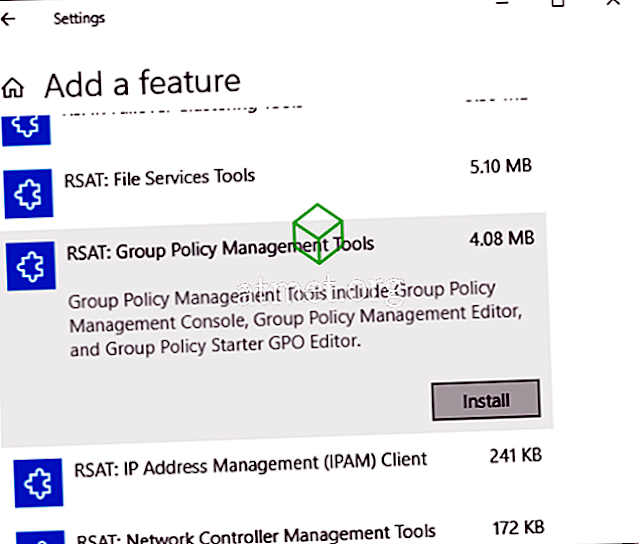This screenshot has width=639, height=544.
Task: Select RSAT: File Services Tools entry
Action: (160, 178)
